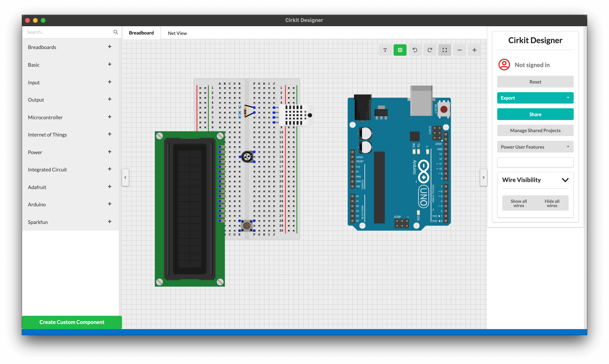Click the redo arrow icon

click(x=430, y=50)
